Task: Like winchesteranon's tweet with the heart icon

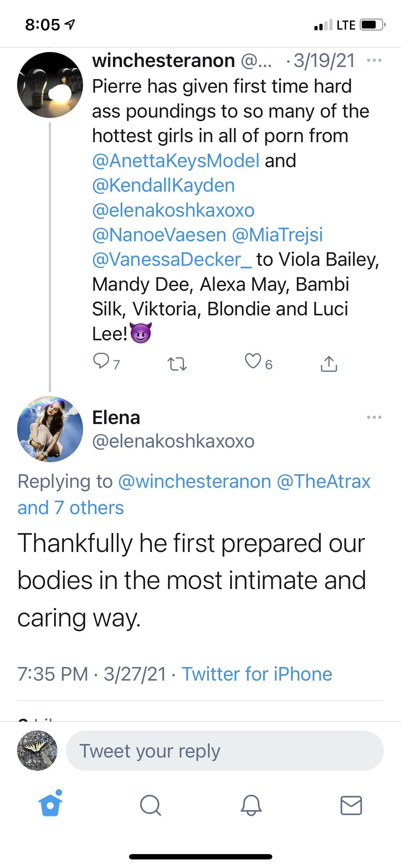Action: tap(253, 361)
